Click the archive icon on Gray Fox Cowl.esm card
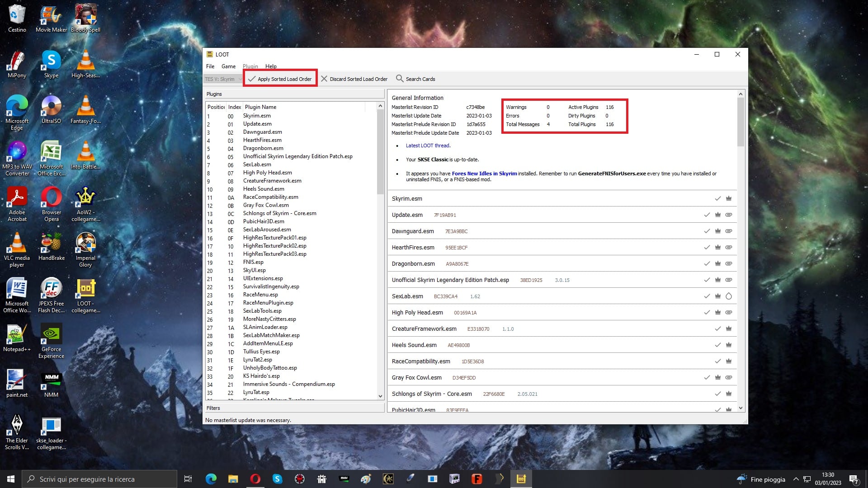The width and height of the screenshot is (868, 488). (729, 377)
